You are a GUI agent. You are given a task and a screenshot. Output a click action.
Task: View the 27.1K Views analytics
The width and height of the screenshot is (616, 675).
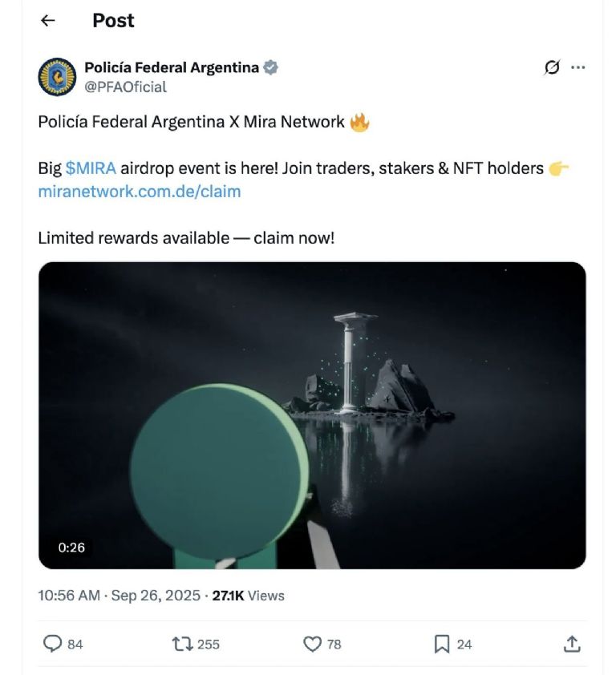[x=248, y=596]
